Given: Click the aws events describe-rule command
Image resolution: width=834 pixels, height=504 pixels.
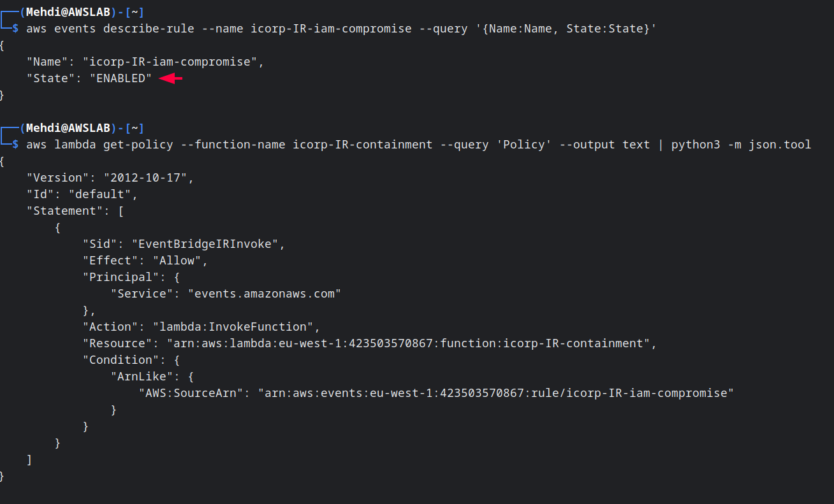Looking at the screenshot, I should click(341, 29).
